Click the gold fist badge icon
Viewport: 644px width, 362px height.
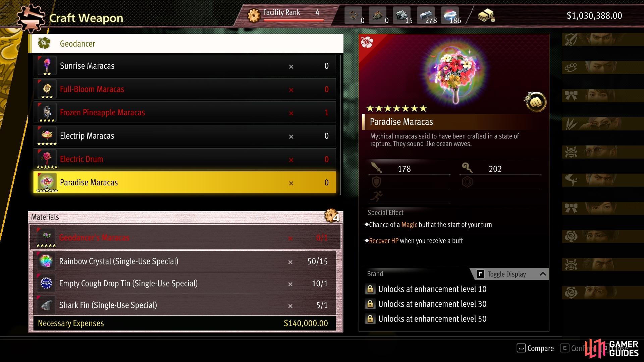(x=535, y=102)
